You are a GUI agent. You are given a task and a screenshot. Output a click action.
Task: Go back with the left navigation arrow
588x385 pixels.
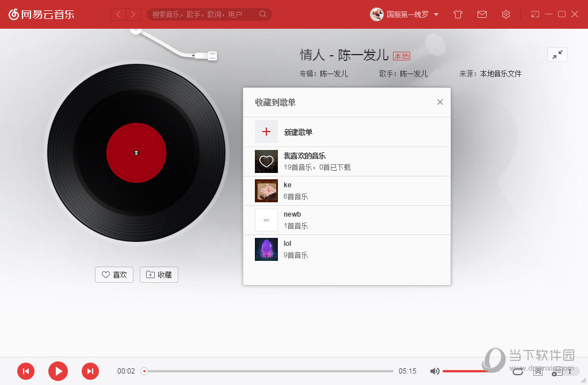tap(119, 14)
